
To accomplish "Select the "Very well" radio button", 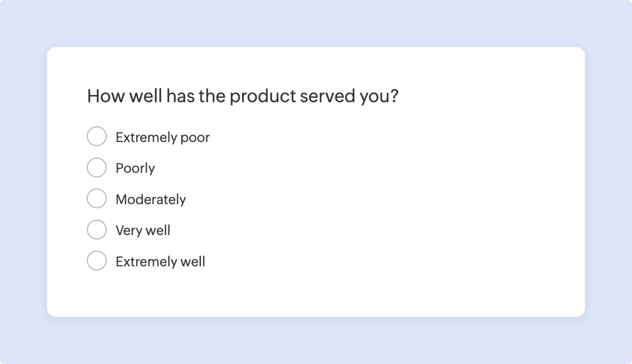I will (96, 229).
